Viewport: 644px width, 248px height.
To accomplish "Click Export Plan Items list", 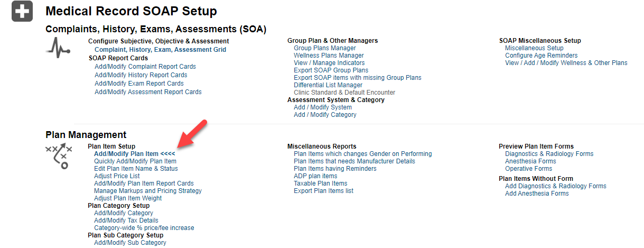I will pyautogui.click(x=323, y=191).
